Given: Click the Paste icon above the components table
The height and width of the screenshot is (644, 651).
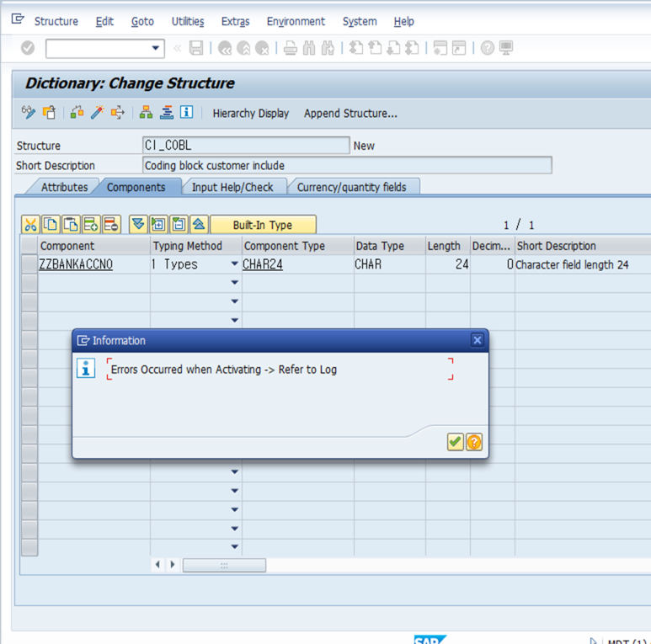Looking at the screenshot, I should point(71,225).
